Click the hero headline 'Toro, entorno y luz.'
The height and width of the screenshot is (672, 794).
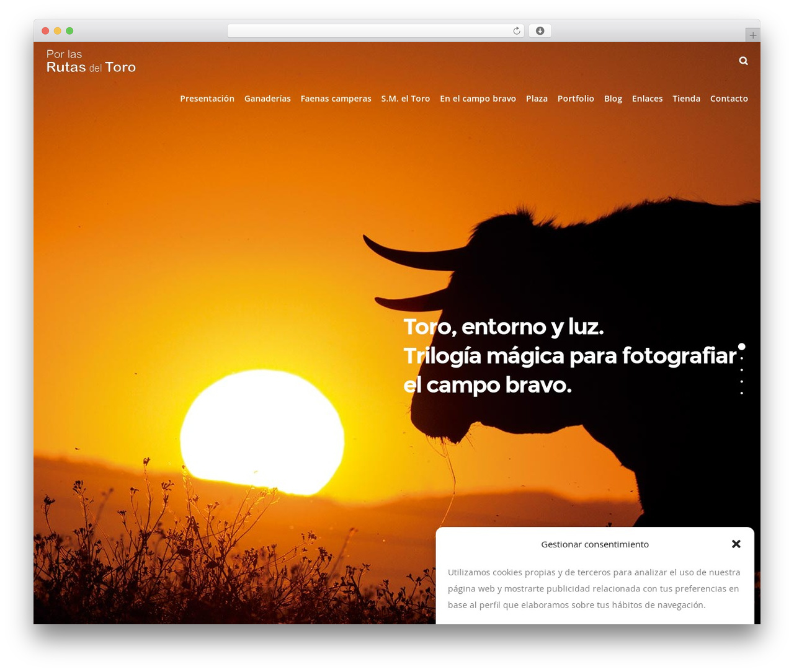click(504, 327)
